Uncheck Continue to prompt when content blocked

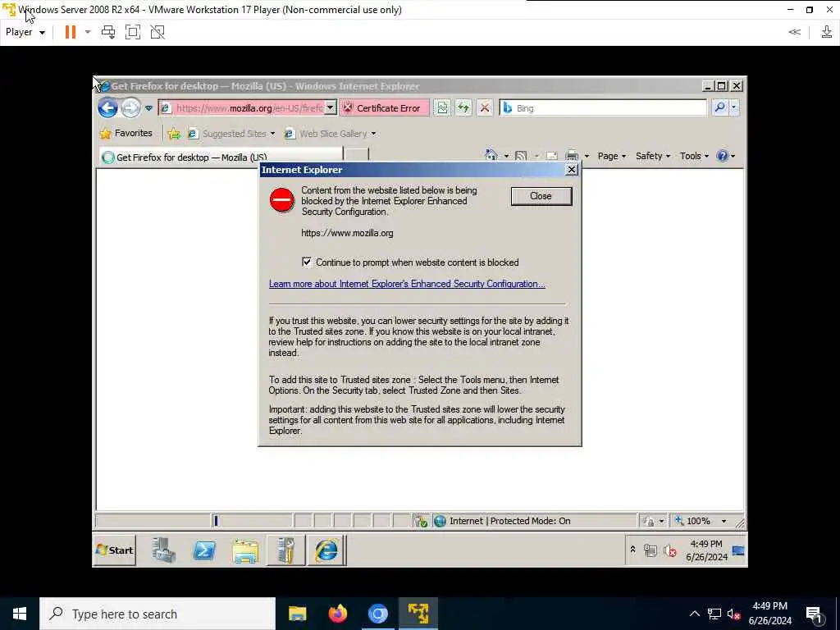click(307, 262)
